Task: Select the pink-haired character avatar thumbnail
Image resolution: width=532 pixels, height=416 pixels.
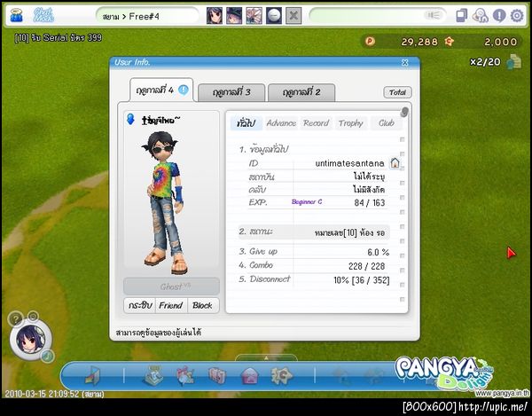Action: click(254, 16)
